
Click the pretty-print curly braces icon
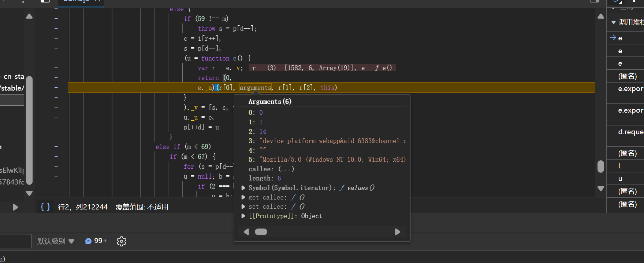45,207
